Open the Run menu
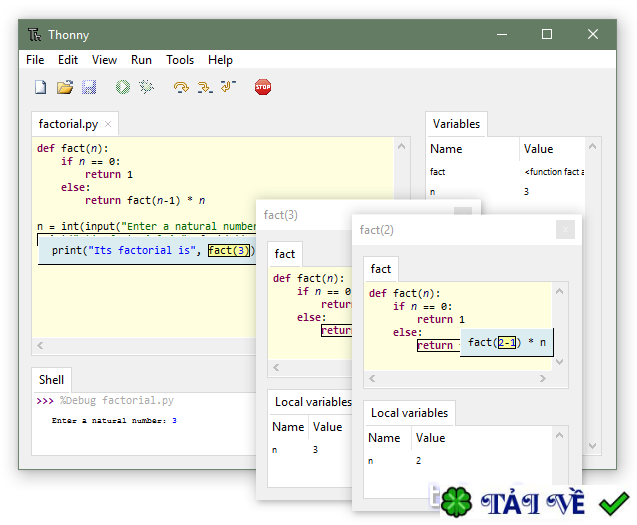This screenshot has height=525, width=637. point(142,60)
